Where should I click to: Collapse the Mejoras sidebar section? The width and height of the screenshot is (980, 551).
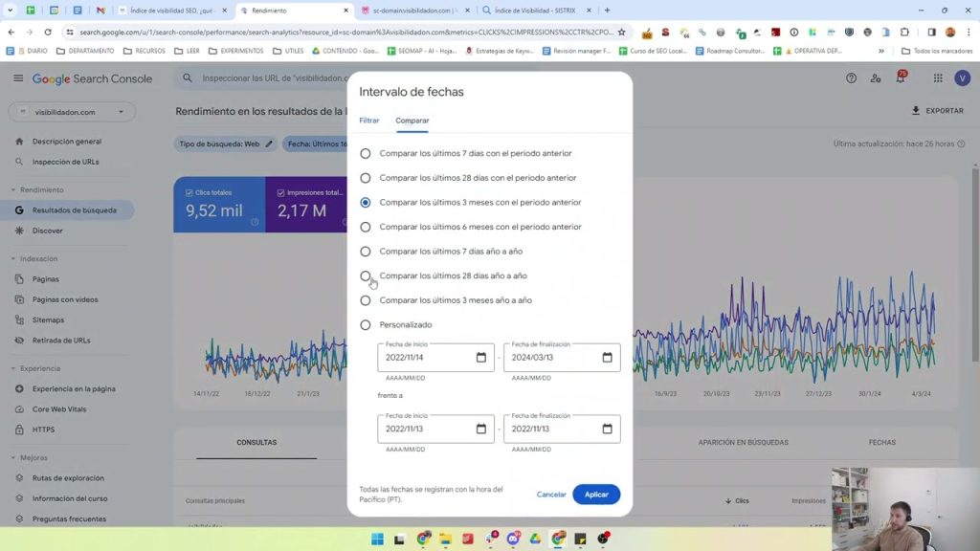(x=13, y=458)
